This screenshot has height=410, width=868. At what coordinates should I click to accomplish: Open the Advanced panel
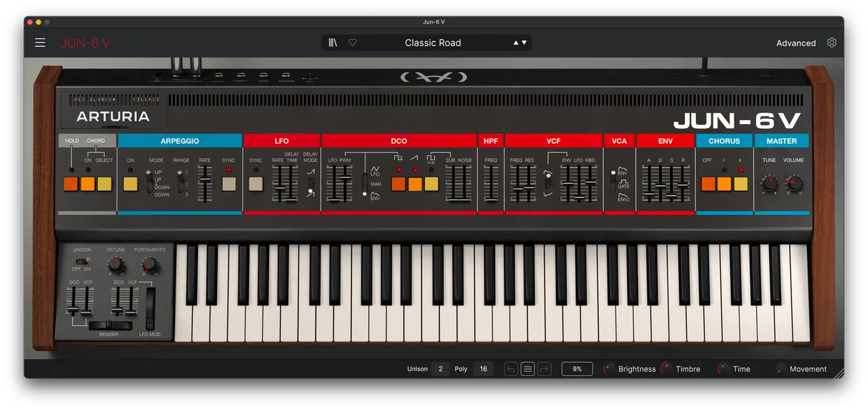795,43
